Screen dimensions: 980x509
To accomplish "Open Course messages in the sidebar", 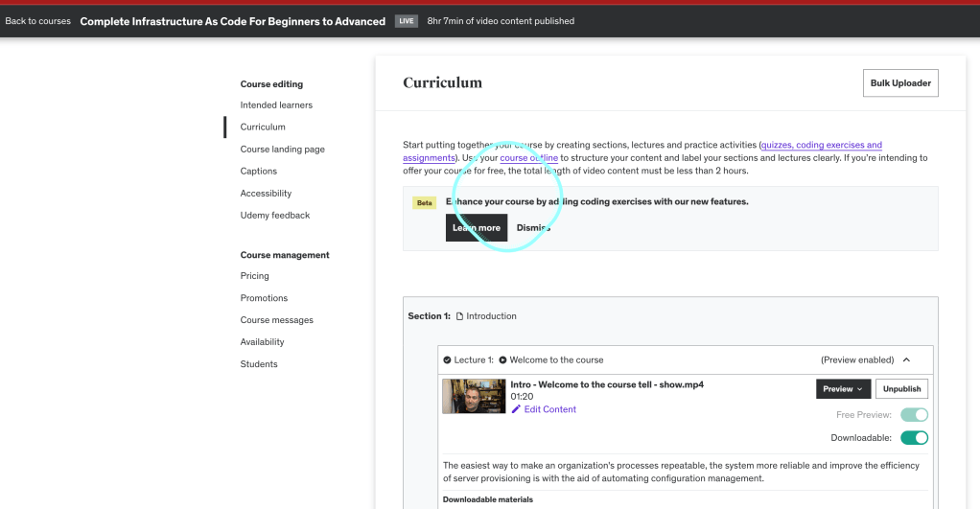I will (x=277, y=320).
